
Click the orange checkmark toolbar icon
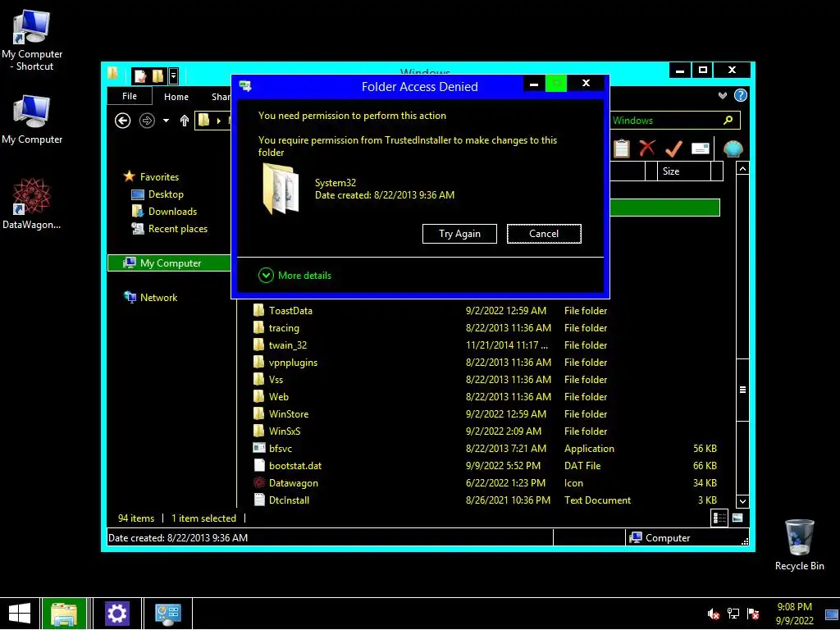coord(673,148)
